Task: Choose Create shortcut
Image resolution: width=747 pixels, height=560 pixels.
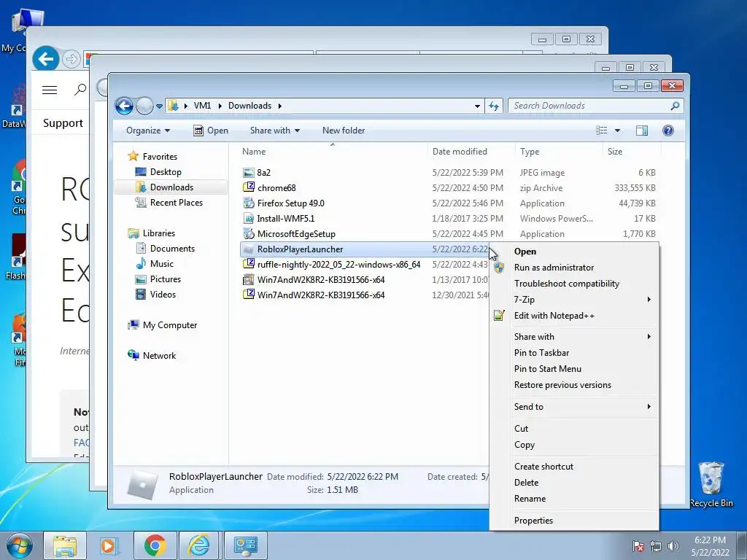Action: [574, 467]
